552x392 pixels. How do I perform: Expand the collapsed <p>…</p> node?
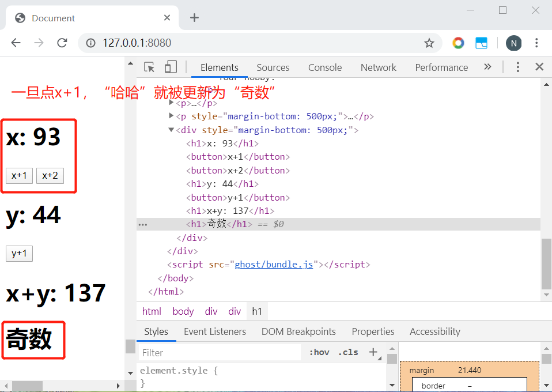172,103
